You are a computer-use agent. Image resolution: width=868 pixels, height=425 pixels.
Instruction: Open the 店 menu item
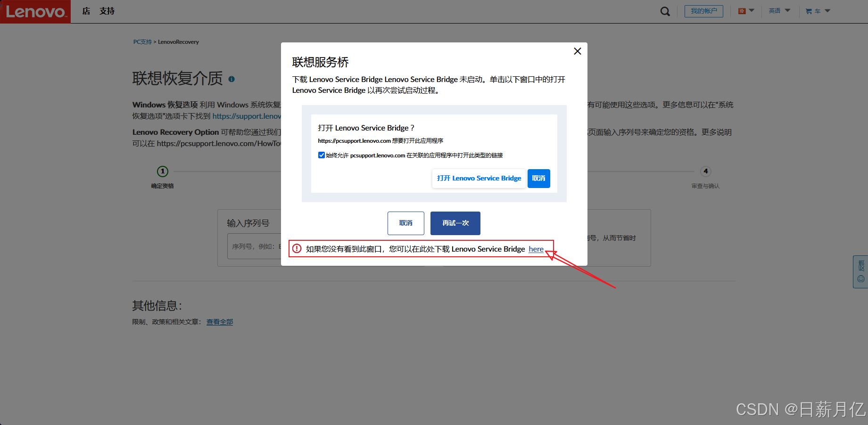(86, 11)
